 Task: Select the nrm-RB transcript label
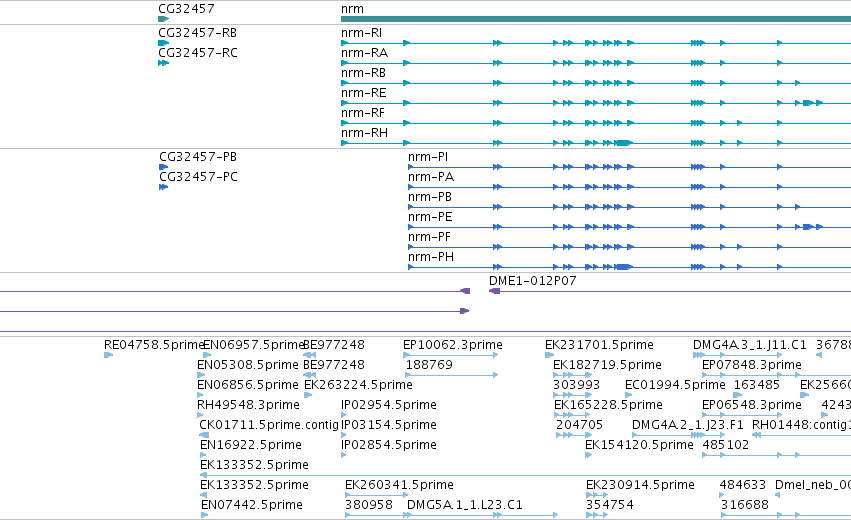pos(363,73)
